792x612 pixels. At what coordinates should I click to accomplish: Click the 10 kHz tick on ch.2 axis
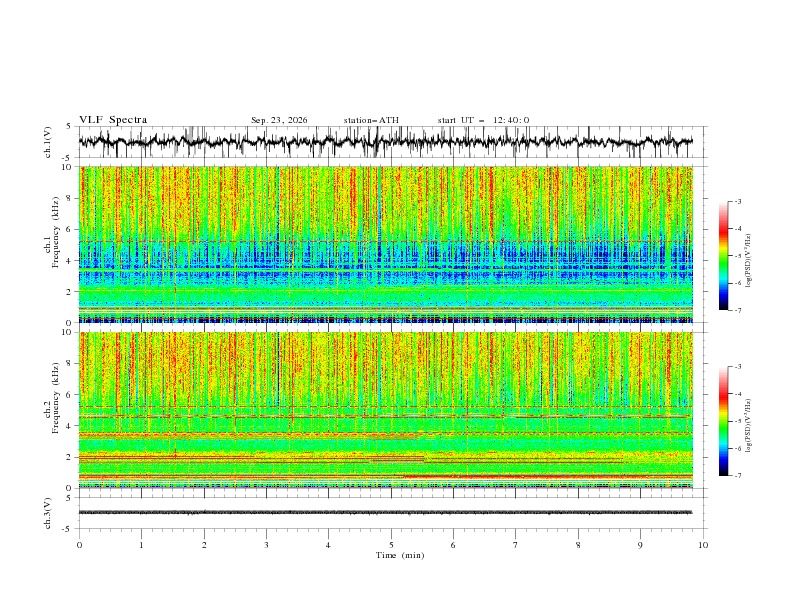[x=68, y=332]
